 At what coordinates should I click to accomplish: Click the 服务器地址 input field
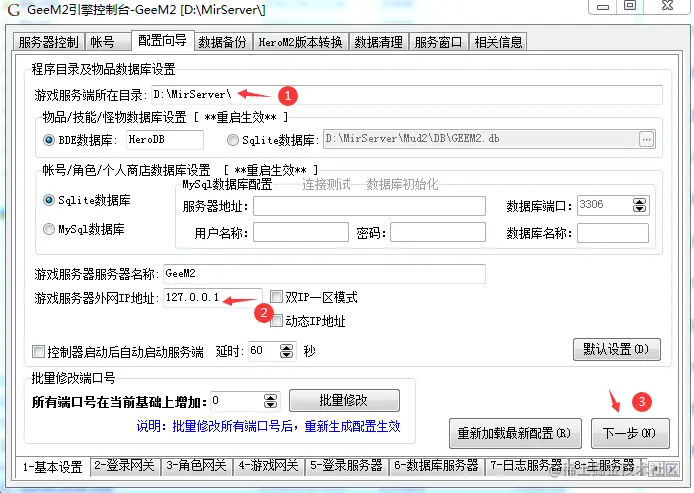tap(369, 206)
